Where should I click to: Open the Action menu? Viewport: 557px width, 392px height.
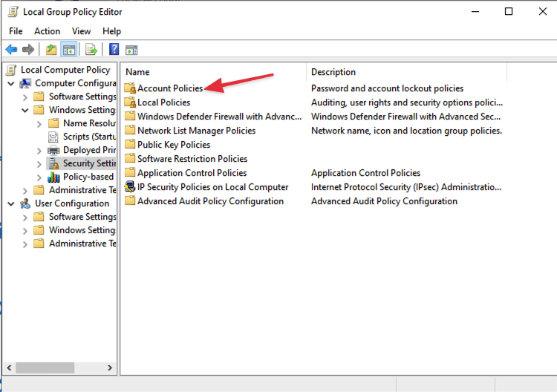(47, 31)
